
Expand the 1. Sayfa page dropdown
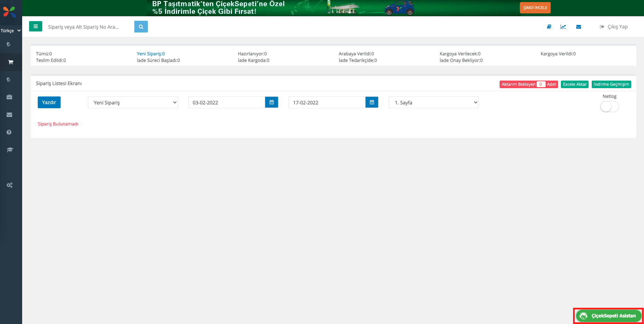click(x=433, y=102)
